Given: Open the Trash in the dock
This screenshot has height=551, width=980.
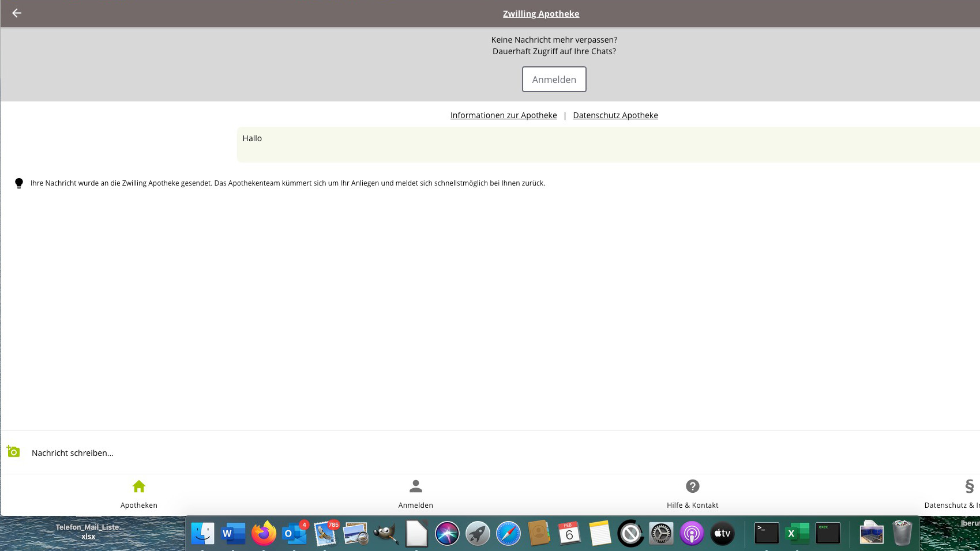Looking at the screenshot, I should tap(902, 533).
